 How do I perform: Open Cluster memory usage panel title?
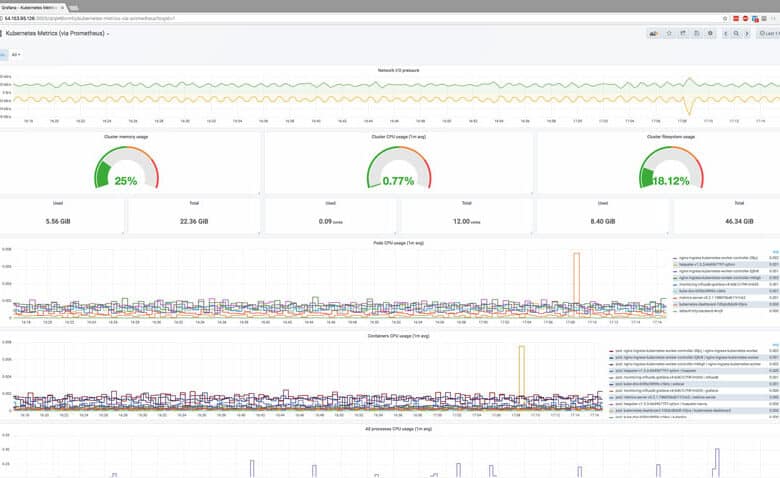click(x=126, y=137)
